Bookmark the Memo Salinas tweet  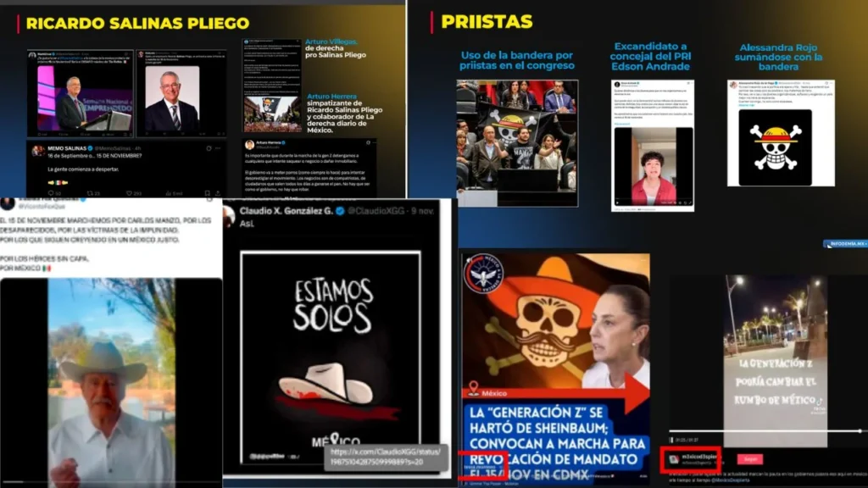coord(206,192)
